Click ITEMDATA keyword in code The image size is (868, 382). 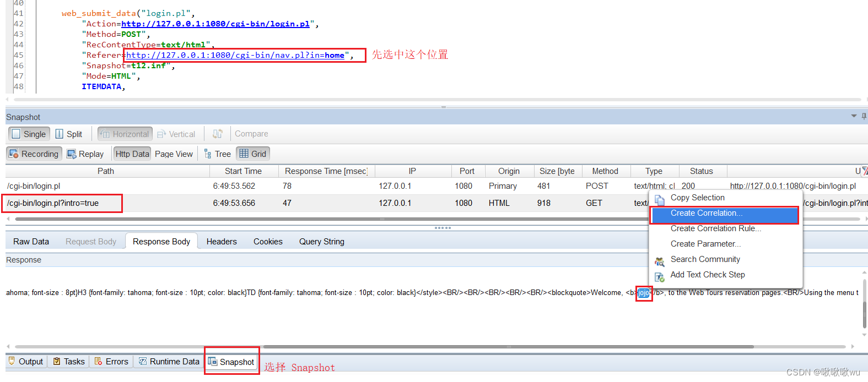pyautogui.click(x=101, y=86)
